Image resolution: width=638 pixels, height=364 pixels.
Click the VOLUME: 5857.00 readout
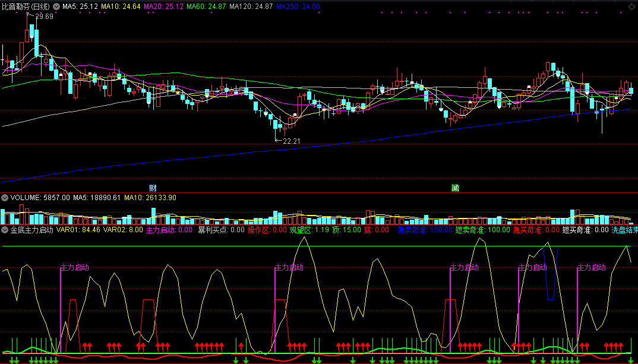pyautogui.click(x=40, y=198)
